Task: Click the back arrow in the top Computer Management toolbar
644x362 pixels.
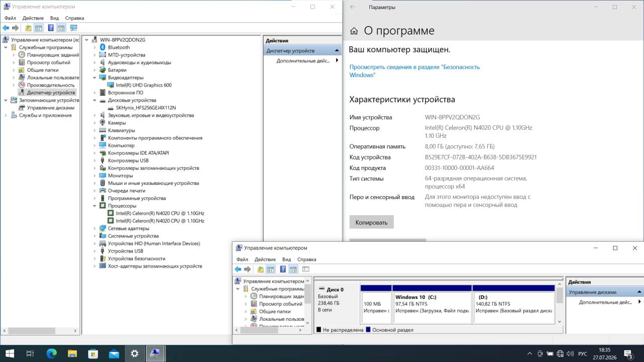Action: pos(6,28)
